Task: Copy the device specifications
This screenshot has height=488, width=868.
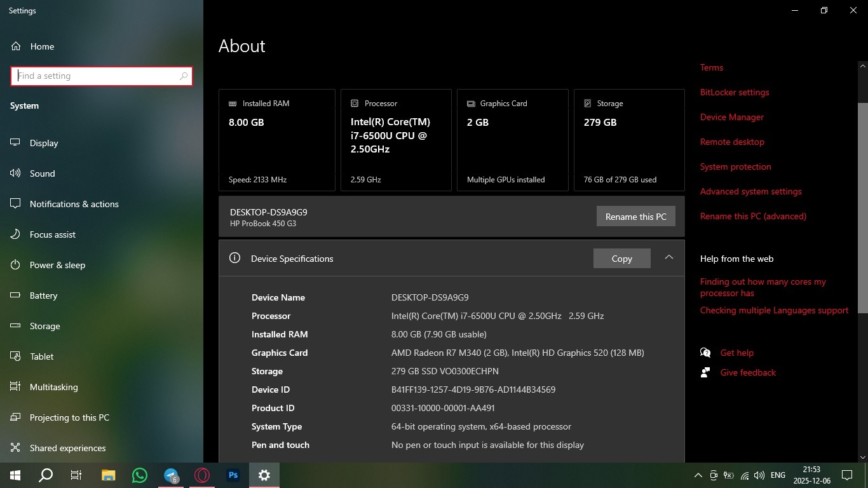Action: tap(621, 259)
